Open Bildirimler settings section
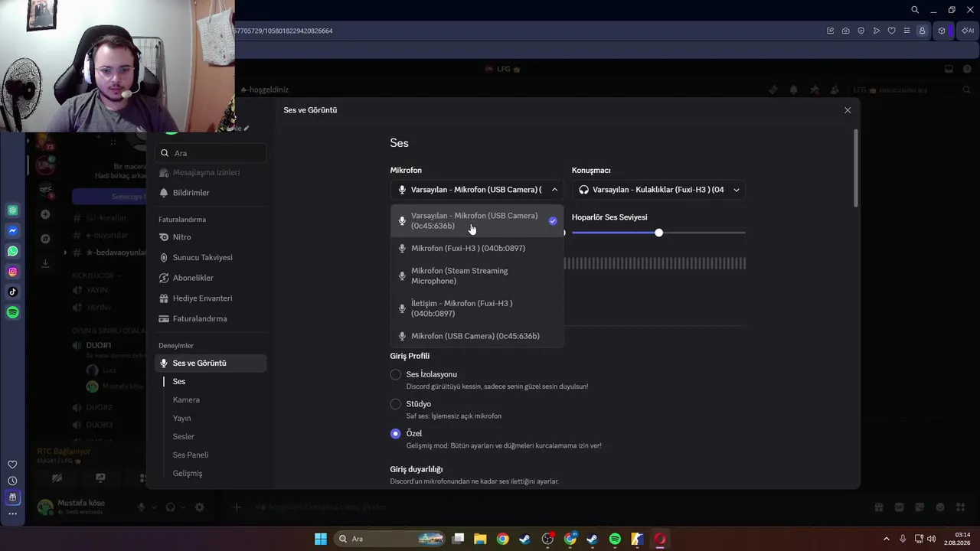The image size is (980, 551). tap(211, 193)
